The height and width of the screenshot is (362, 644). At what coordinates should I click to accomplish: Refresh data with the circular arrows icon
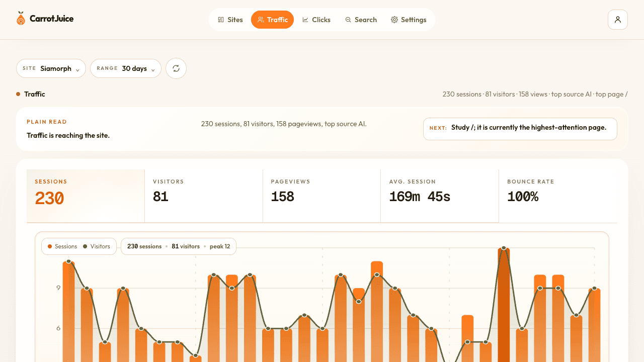(176, 68)
